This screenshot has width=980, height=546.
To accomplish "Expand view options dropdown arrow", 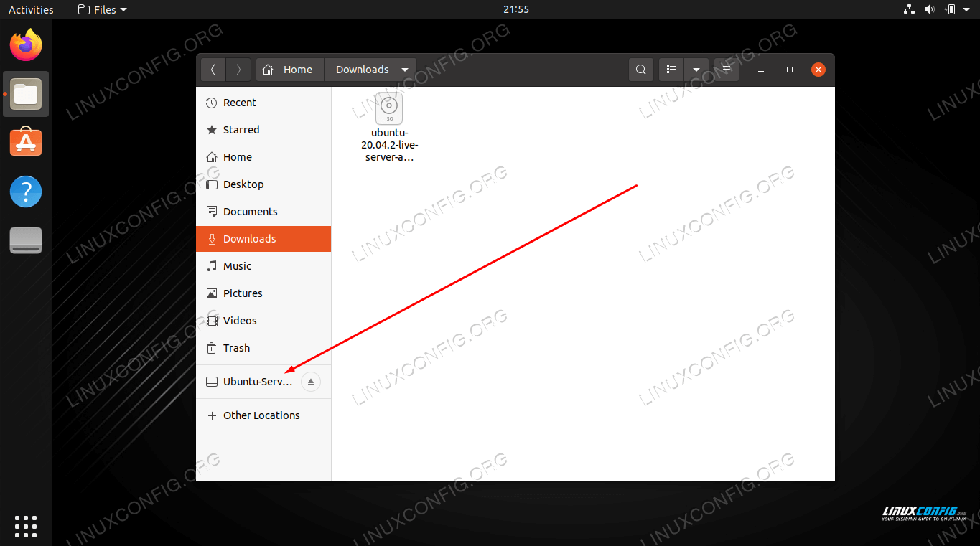I will (x=696, y=70).
